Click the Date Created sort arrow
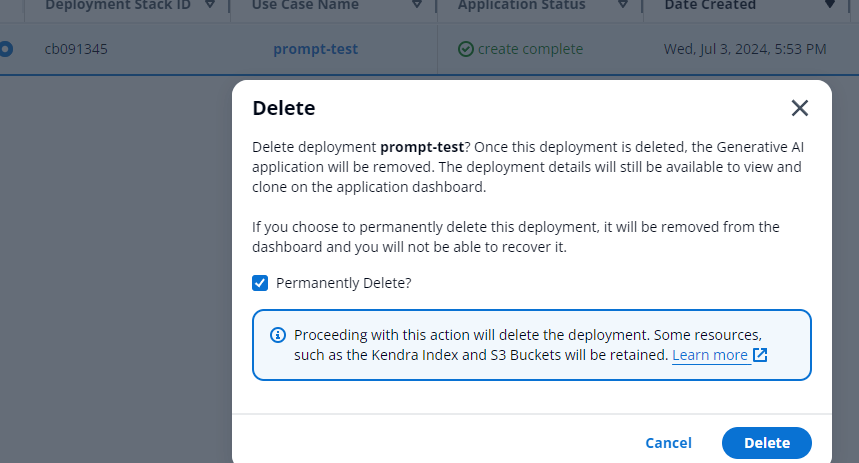The width and height of the screenshot is (859, 463). point(829,5)
